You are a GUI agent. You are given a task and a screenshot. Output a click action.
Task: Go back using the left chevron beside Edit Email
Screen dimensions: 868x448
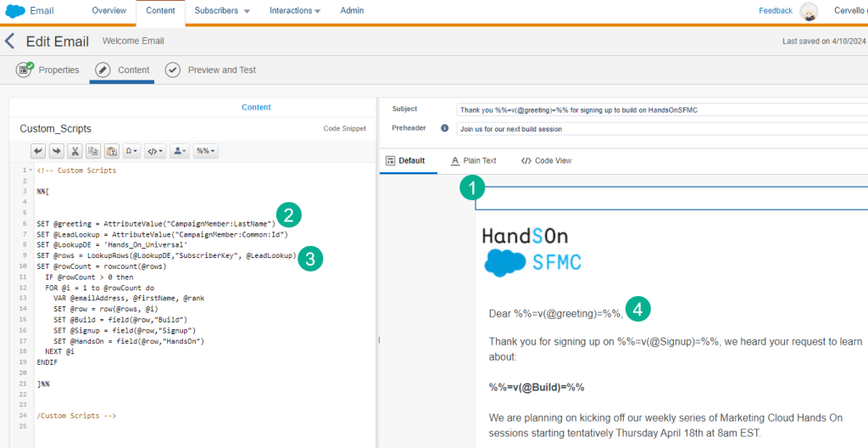[x=10, y=41]
